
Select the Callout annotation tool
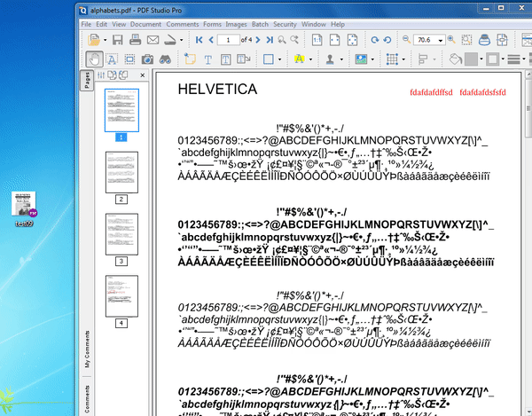243,59
